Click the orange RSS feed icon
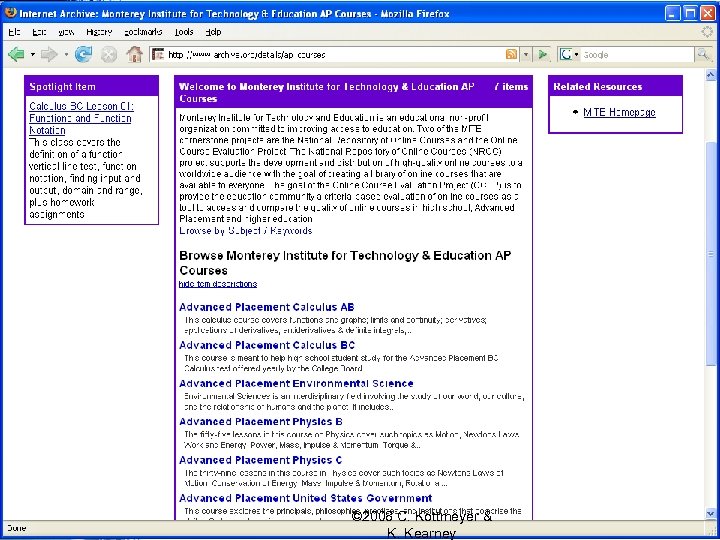Image resolution: width=720 pixels, height=540 pixels. click(511, 54)
